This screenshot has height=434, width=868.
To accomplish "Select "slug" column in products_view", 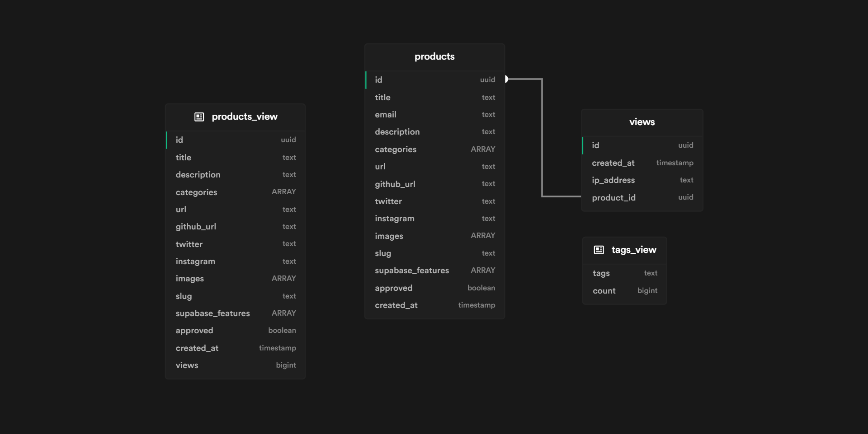I will (235, 296).
